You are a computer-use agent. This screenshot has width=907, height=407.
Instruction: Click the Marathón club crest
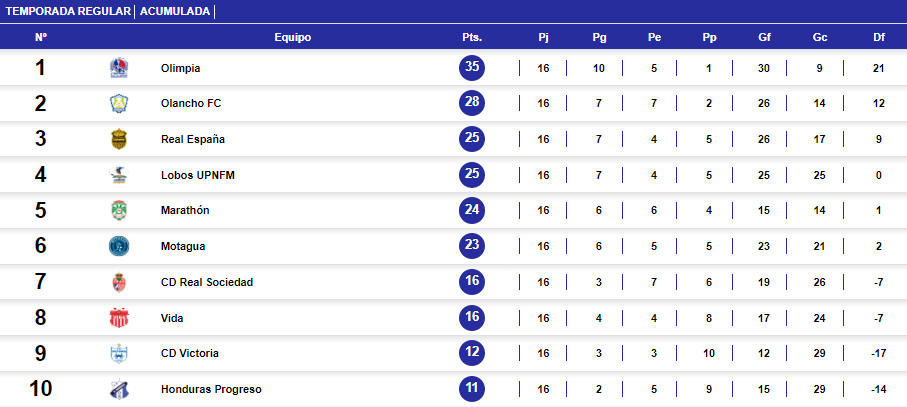118,211
